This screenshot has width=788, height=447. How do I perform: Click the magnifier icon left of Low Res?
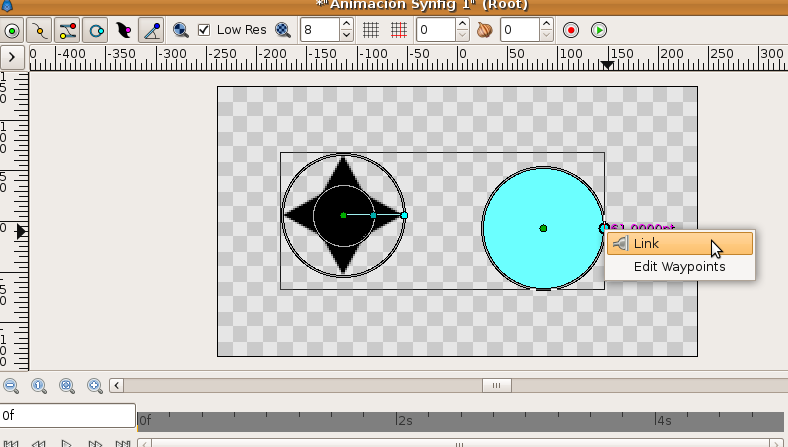[x=181, y=30]
